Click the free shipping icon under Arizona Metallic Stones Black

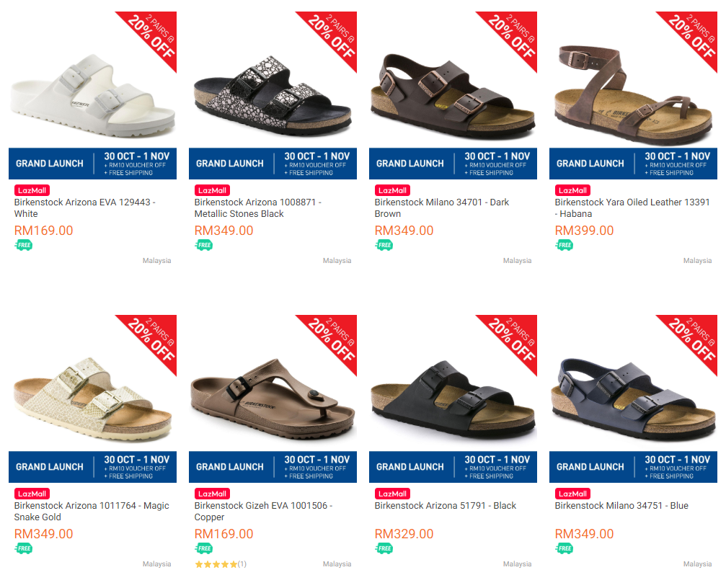pyautogui.click(x=204, y=245)
